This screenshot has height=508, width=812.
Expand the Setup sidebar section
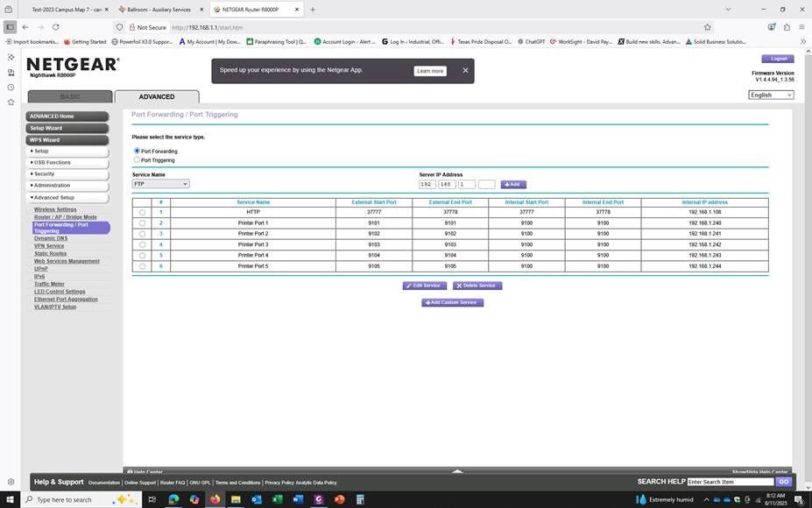67,152
